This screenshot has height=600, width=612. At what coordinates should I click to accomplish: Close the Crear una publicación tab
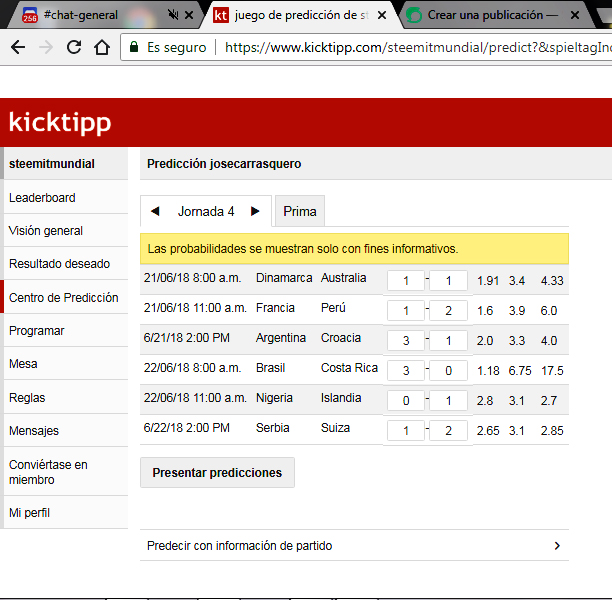click(575, 15)
